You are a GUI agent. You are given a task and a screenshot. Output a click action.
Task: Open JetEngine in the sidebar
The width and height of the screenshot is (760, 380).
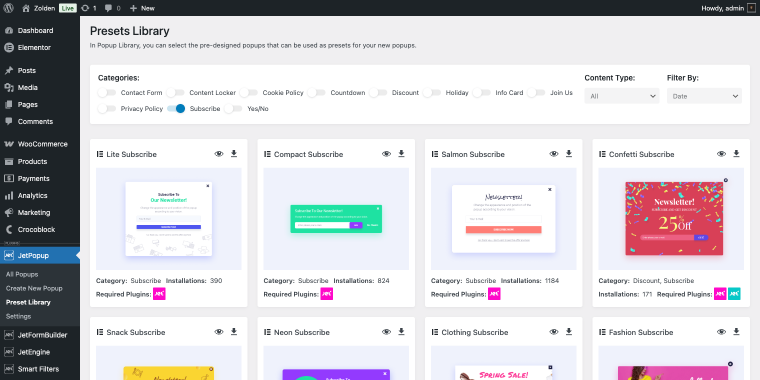pos(40,352)
